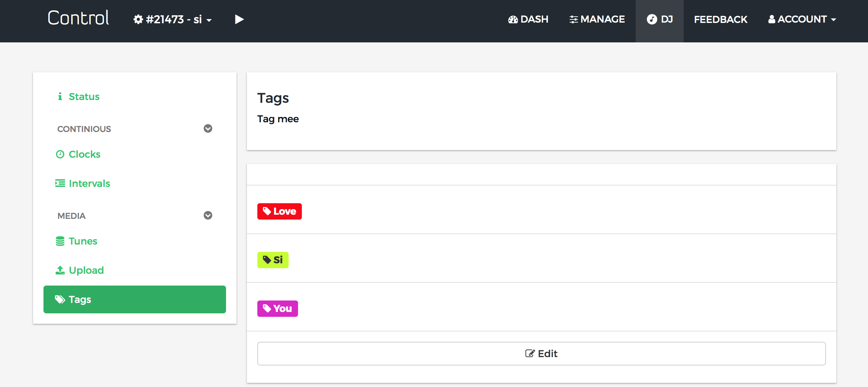Click the pencil icon on the Edit button
This screenshot has height=387, width=868.
tap(530, 354)
